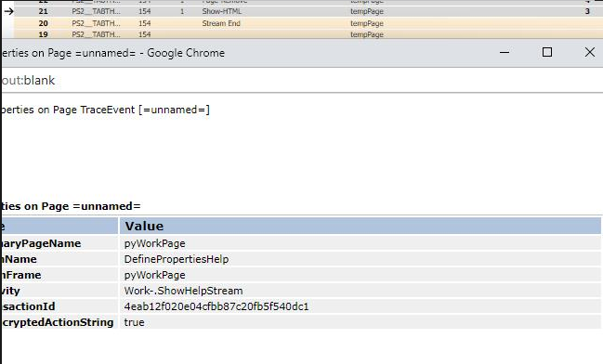Image resolution: width=603 pixels, height=364 pixels.
Task: Minimize the Google Chrome properties window
Action: pos(505,52)
